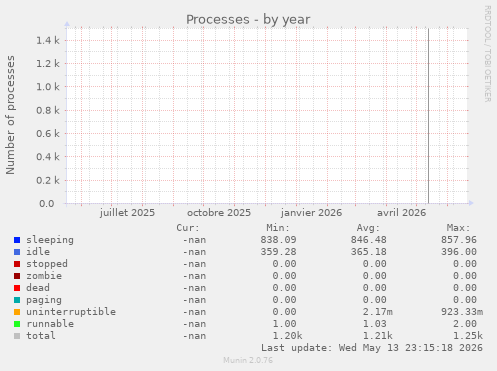
Task: Click total average value 1.21k
Action: point(378,336)
